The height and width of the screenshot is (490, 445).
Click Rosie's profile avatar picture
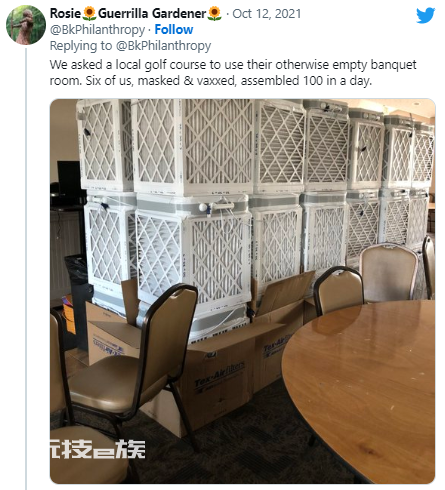[x=26, y=25]
